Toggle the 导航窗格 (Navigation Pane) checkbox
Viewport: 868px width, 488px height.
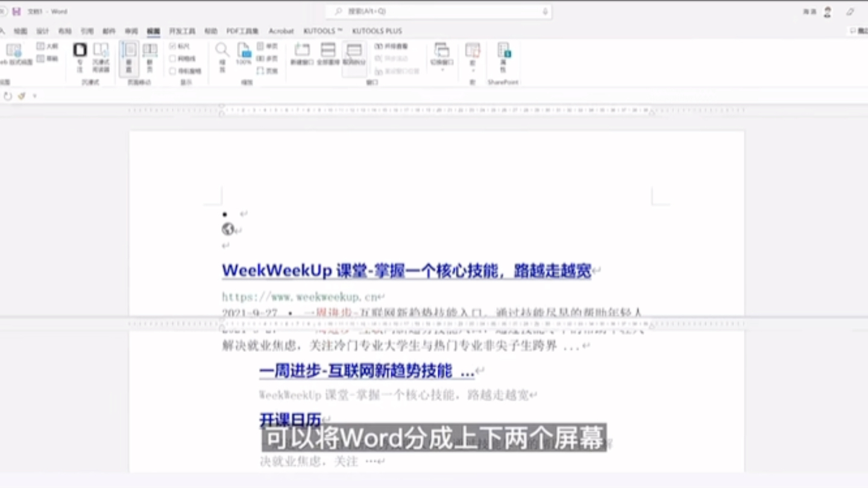pyautogui.click(x=185, y=70)
